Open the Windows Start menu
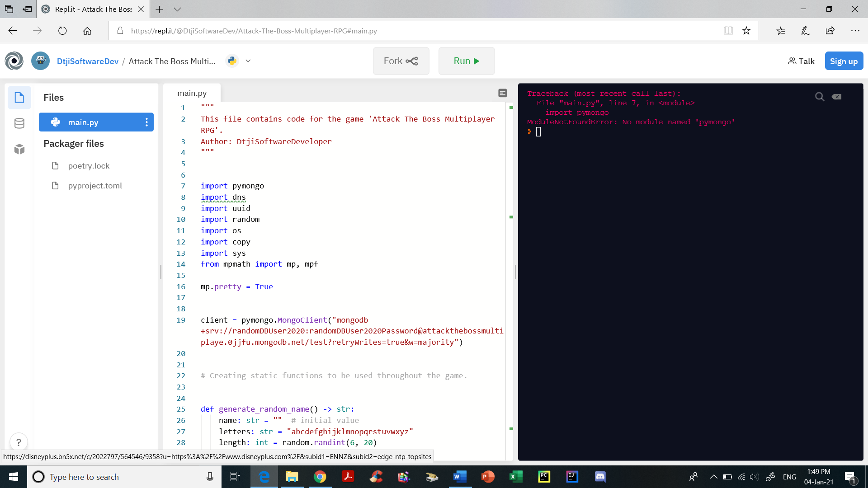 coord(14,477)
